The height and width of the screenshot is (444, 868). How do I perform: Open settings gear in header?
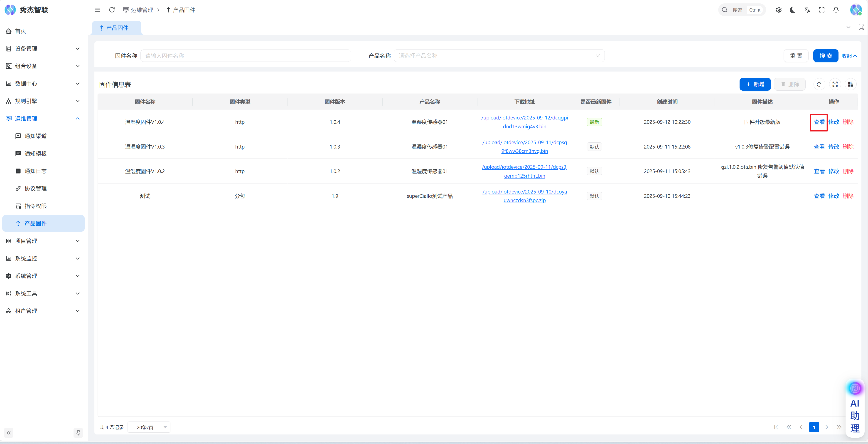pos(778,10)
